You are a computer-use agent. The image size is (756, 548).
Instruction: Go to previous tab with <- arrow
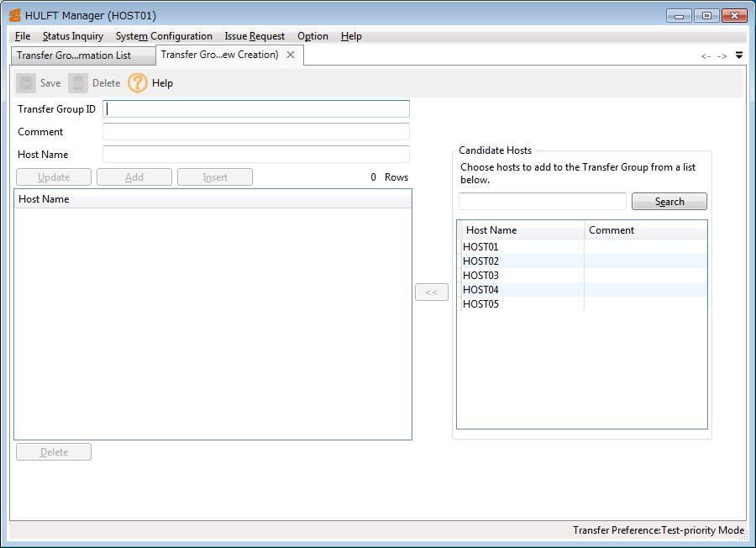point(706,56)
